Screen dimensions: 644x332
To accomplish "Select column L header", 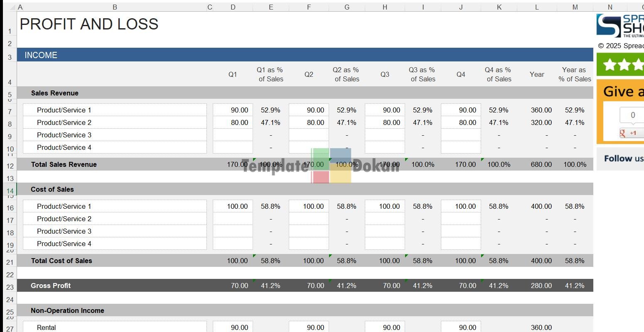I will coord(537,7).
